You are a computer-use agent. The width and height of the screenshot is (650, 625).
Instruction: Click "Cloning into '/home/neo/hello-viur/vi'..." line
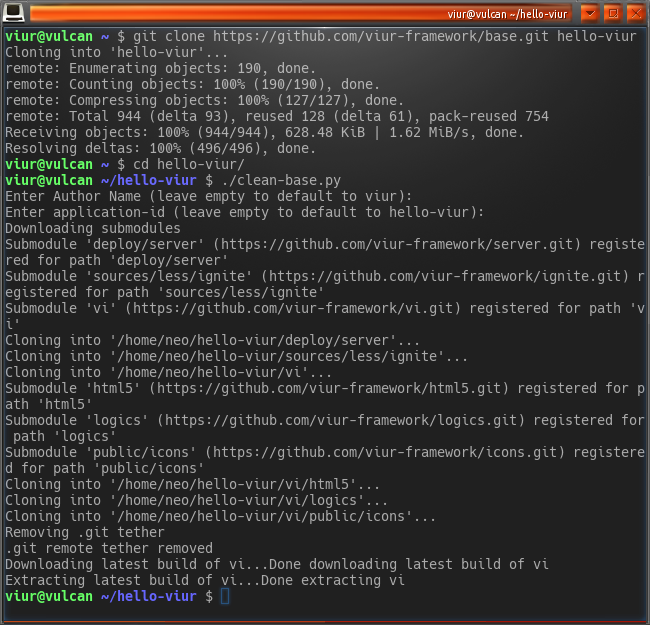168,373
